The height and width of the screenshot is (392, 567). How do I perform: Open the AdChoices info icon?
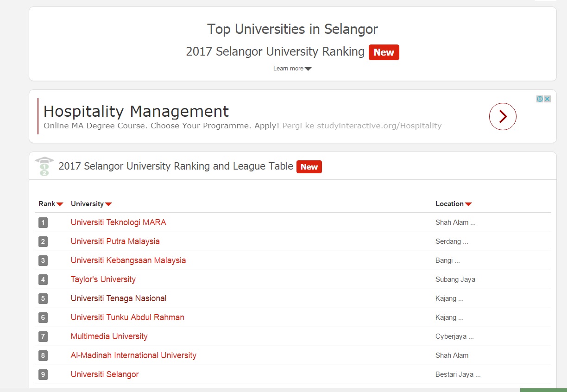pyautogui.click(x=540, y=99)
